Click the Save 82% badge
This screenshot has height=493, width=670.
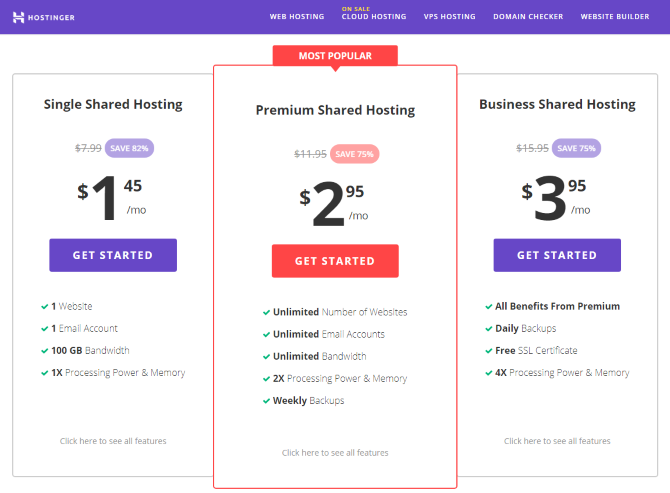[129, 148]
